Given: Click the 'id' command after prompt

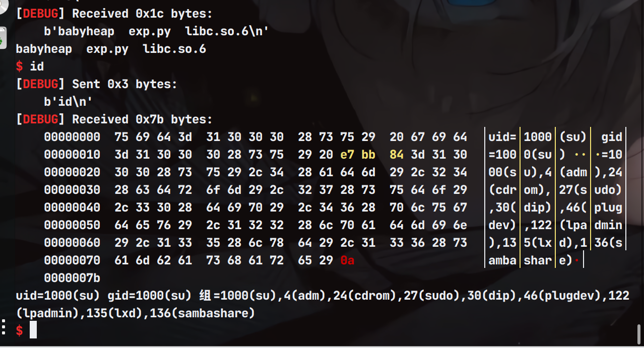Looking at the screenshot, I should coord(37,66).
